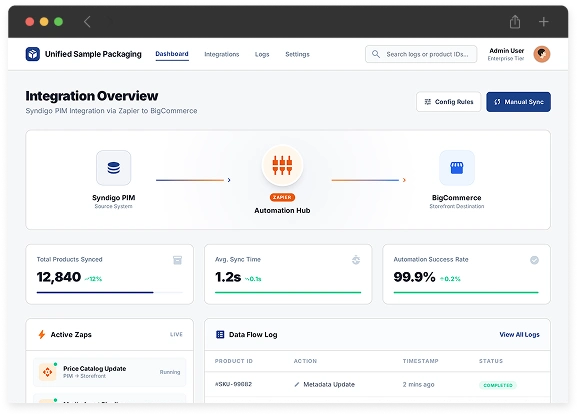Image resolution: width=579 pixels, height=416 pixels.
Task: Click the LIVE label in Active Zaps
Action: [176, 334]
